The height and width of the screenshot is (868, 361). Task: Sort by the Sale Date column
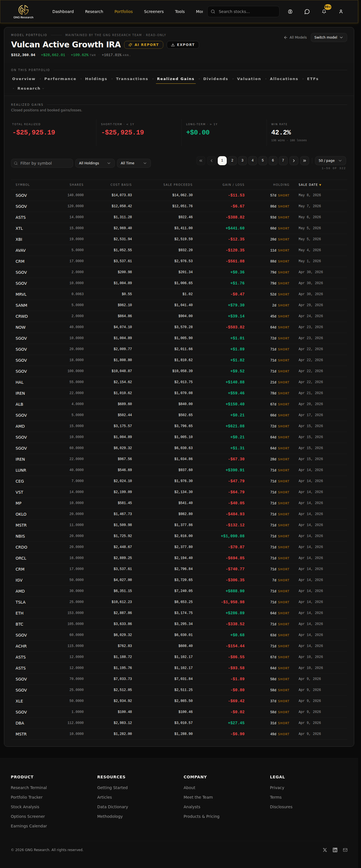point(310,185)
